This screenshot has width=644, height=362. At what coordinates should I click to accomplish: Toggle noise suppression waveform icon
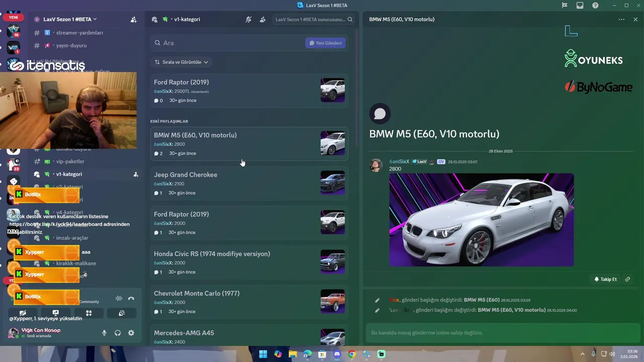(x=119, y=298)
